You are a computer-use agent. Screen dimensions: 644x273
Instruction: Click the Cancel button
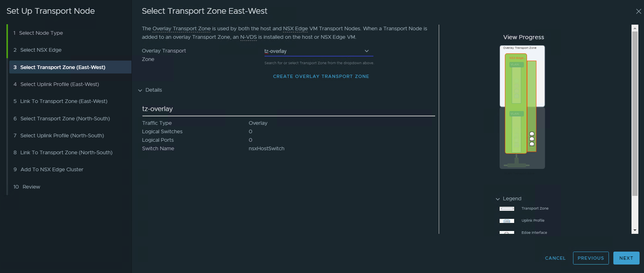tap(555, 258)
